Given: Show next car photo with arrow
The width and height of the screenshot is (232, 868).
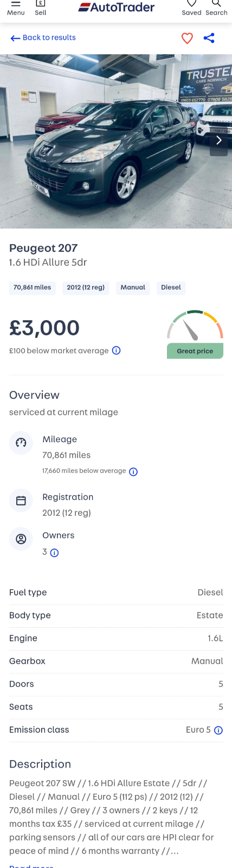Looking at the screenshot, I should pyautogui.click(x=219, y=141).
